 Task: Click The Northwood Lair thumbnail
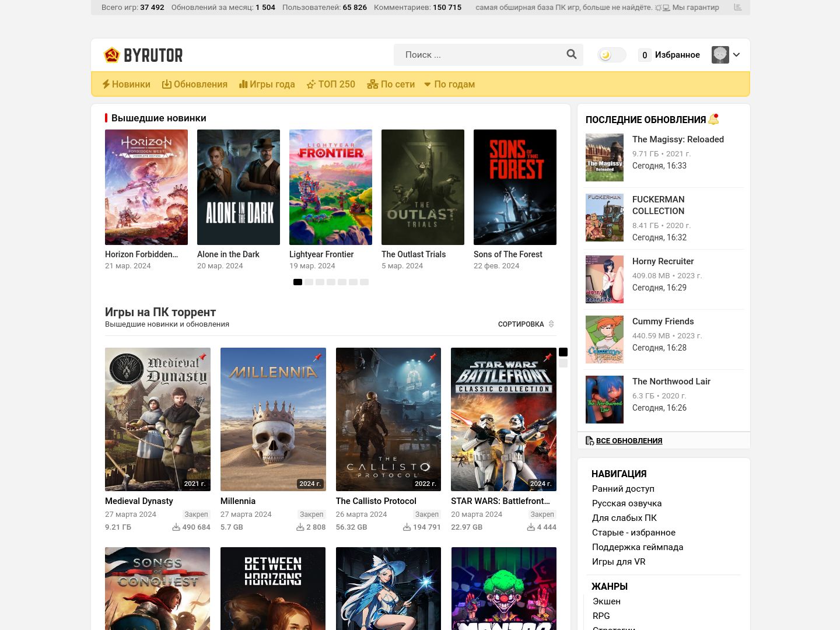pos(604,400)
